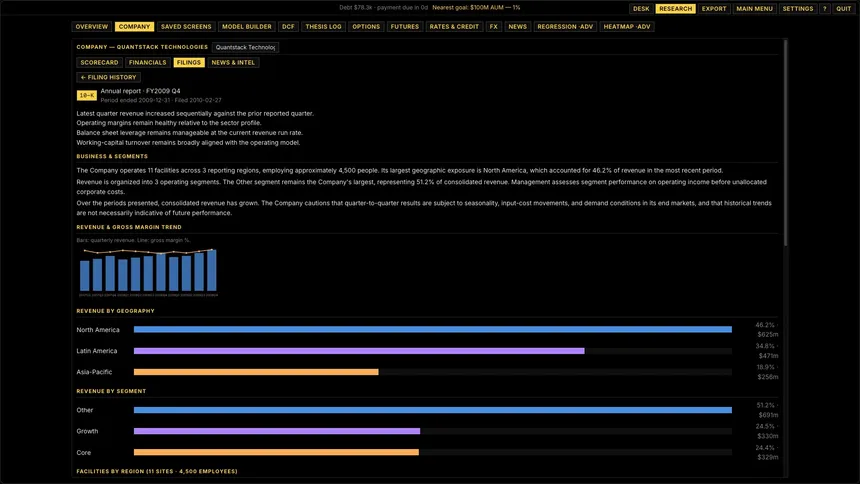860x484 pixels.
Task: Open the FUTURES tab
Action: pyautogui.click(x=404, y=26)
